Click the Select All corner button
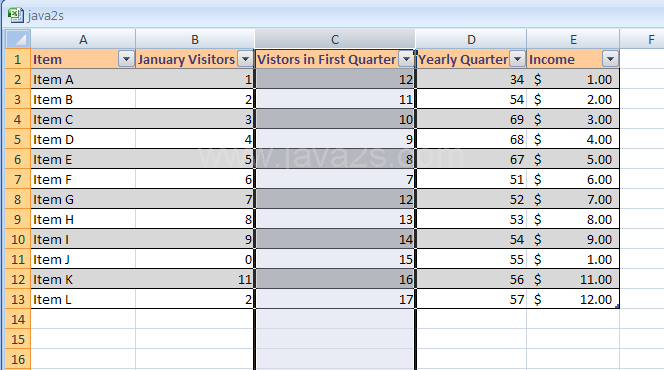The width and height of the screenshot is (664, 370). (x=18, y=39)
